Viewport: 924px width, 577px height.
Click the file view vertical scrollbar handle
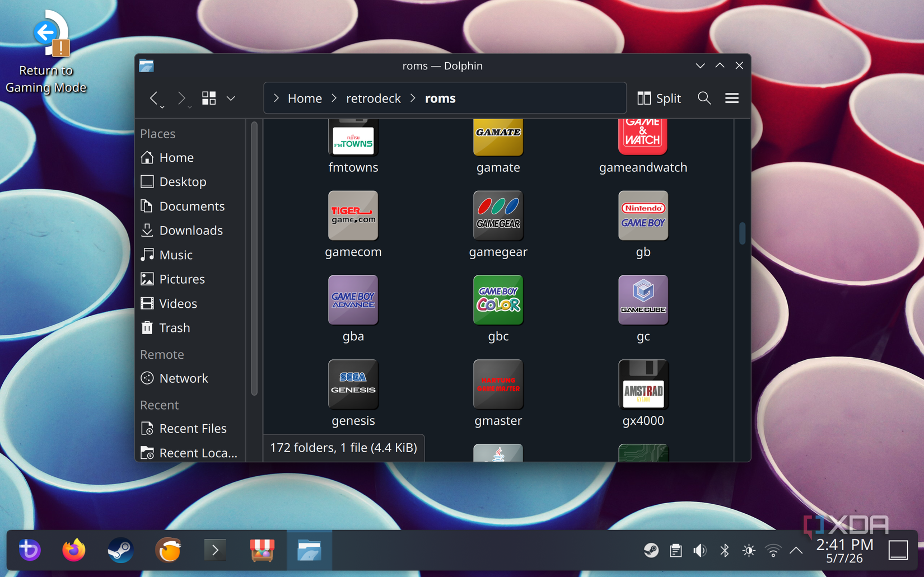[x=742, y=233]
